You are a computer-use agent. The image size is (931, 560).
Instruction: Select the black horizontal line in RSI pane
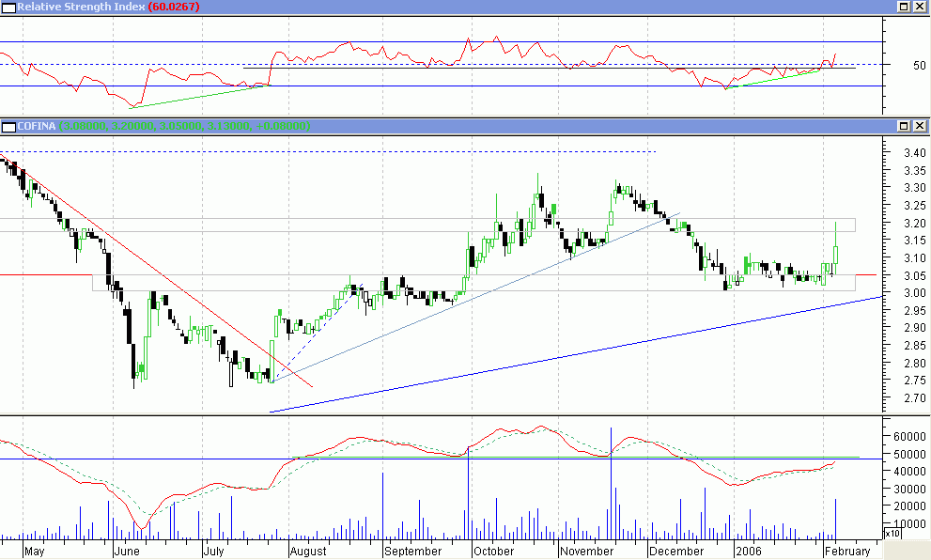tap(550, 69)
